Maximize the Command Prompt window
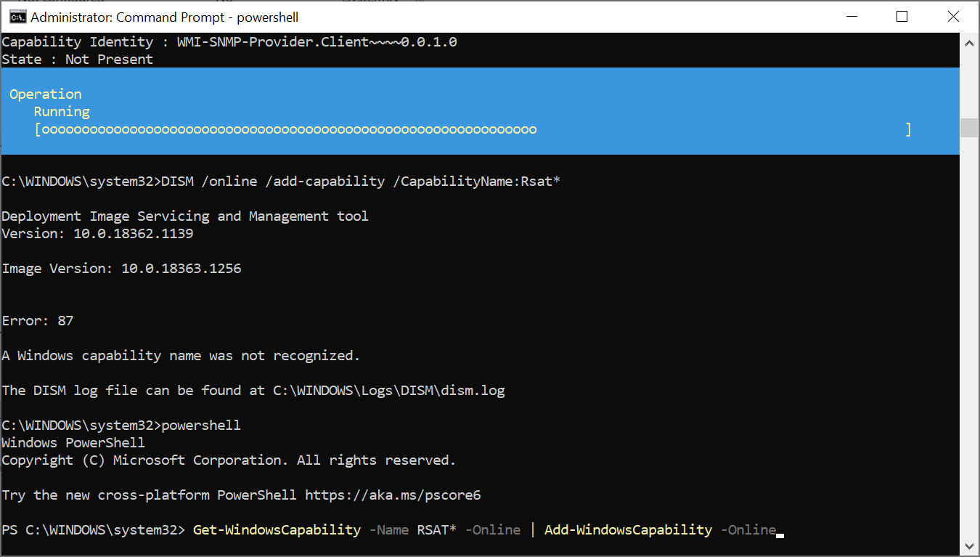 (x=902, y=17)
